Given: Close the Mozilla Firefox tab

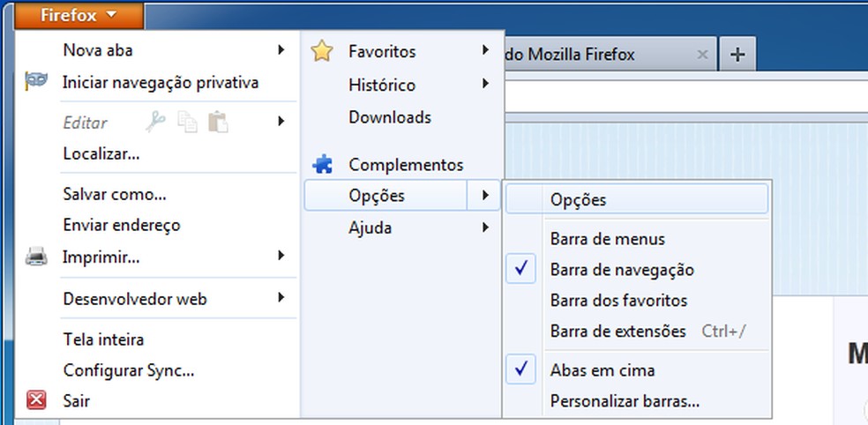Looking at the screenshot, I should click(702, 55).
